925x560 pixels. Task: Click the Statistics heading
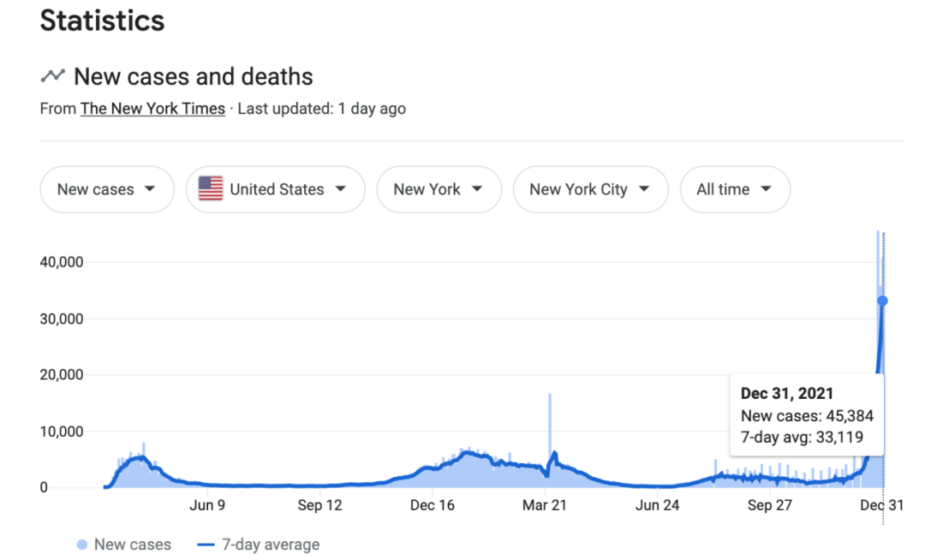coord(102,21)
